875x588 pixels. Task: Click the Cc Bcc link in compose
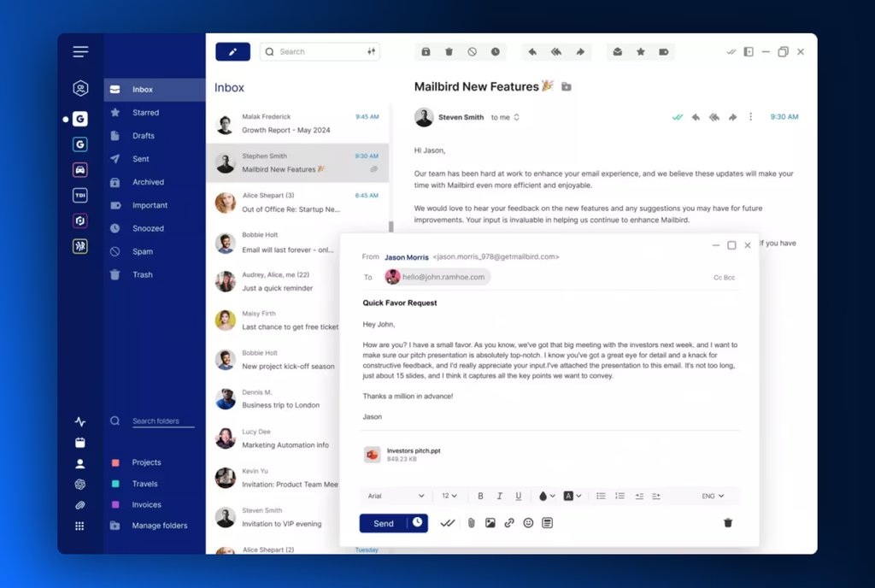(x=724, y=277)
